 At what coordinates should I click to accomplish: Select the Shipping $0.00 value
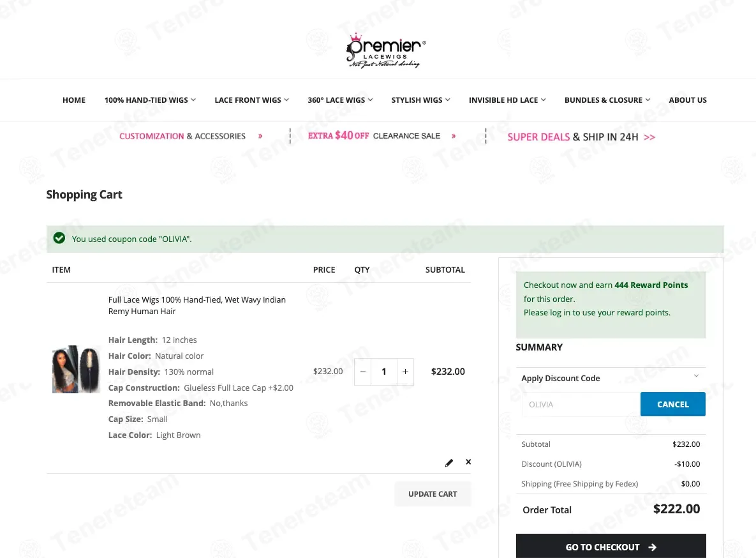tap(690, 484)
